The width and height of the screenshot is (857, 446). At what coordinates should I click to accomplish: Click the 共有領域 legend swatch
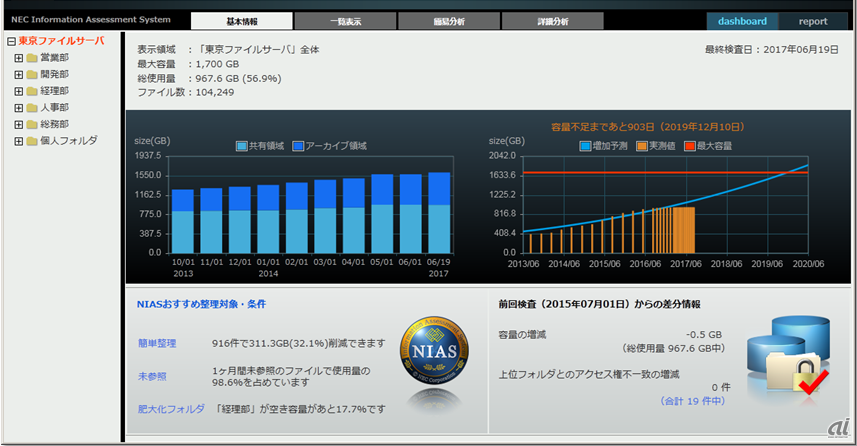(242, 146)
